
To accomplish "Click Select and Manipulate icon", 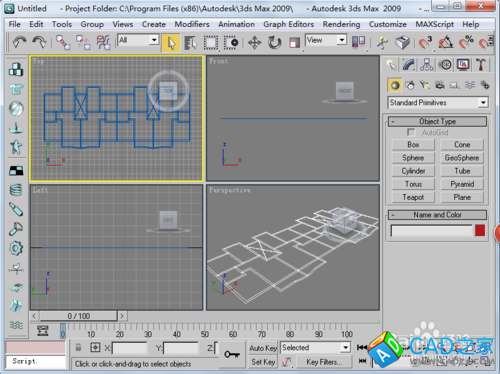I will 382,43.
